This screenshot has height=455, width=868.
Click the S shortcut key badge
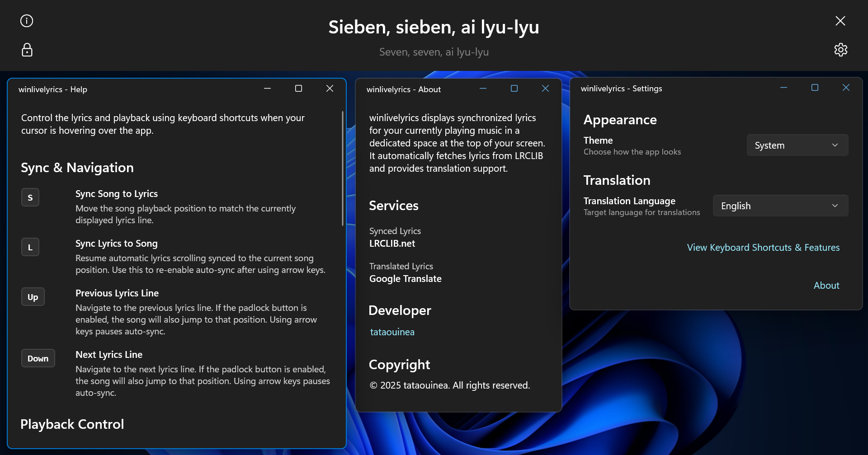click(x=30, y=197)
